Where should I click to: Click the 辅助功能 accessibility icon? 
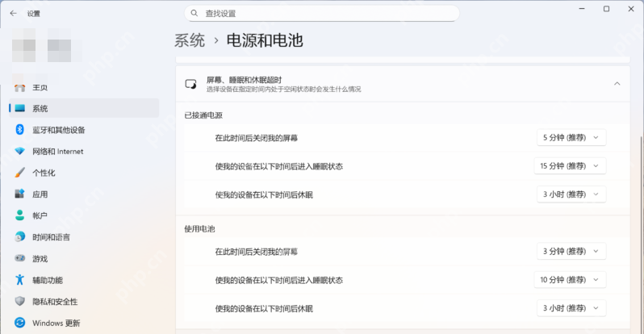pos(19,280)
